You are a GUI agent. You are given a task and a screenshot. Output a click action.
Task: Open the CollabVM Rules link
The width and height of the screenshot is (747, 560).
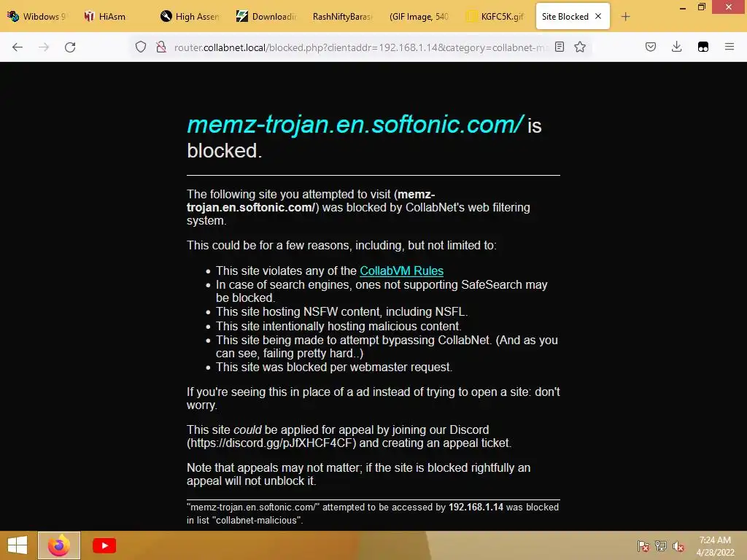click(x=402, y=271)
